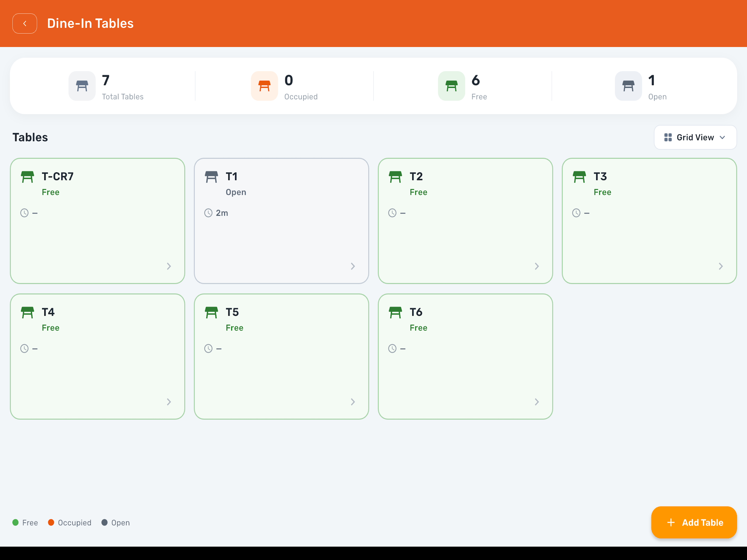Click the Free status on T5 card
The height and width of the screenshot is (560, 747).
coord(235,328)
